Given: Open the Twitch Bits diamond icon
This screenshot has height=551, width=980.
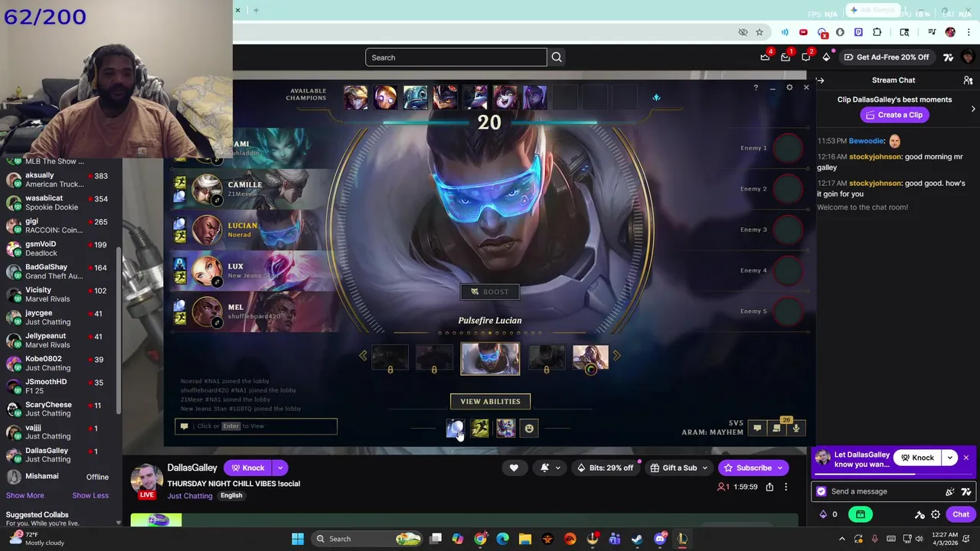Looking at the screenshot, I should [826, 57].
